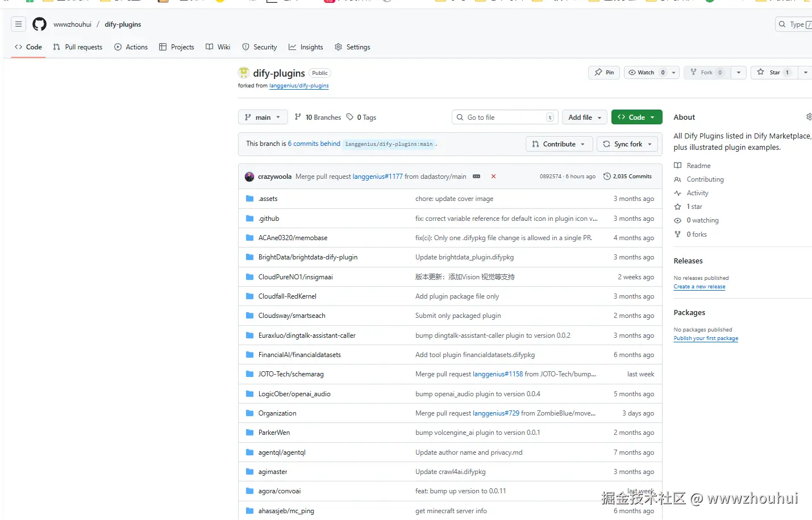
Task: Click the 0 Tags link
Action: 361,118
